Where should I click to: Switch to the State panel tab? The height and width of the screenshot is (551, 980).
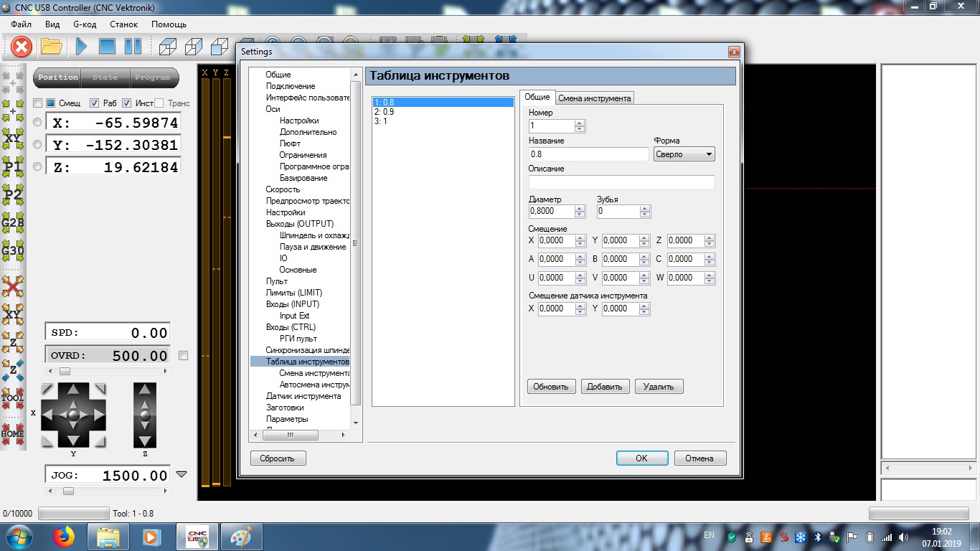pyautogui.click(x=105, y=77)
